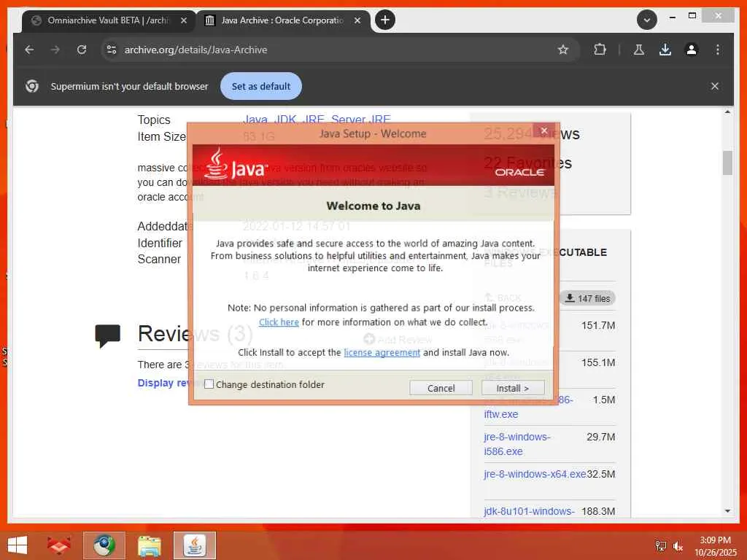747x560 pixels.
Task: Click the Scanner label
Action: (x=159, y=259)
